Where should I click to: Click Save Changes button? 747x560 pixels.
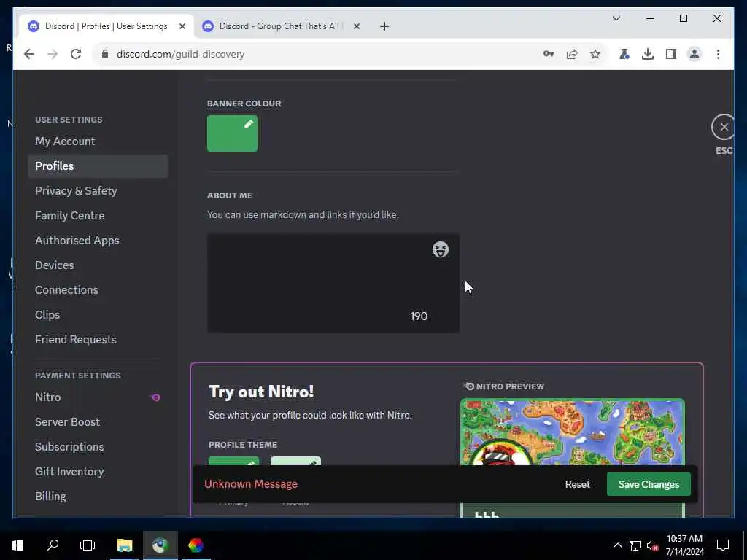coord(649,484)
